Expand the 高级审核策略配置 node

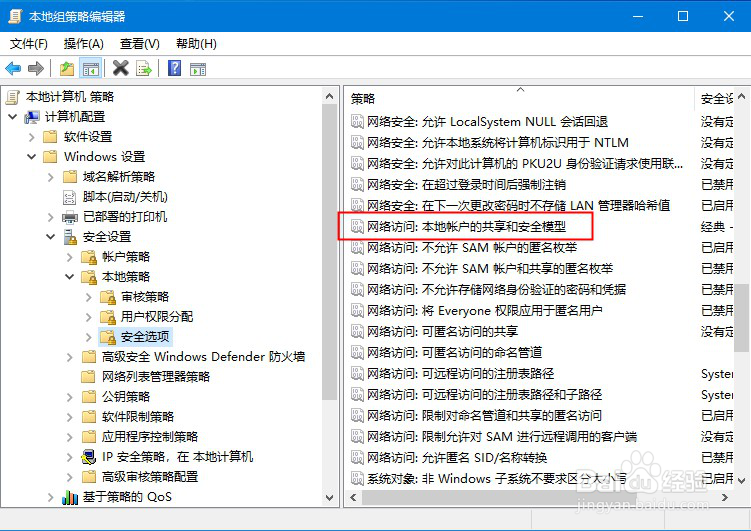pos(70,477)
